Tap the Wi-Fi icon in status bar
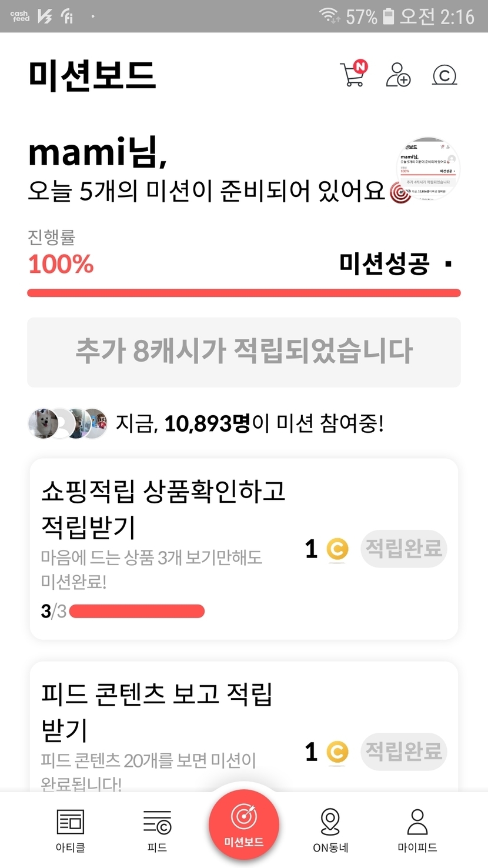This screenshot has height=868, width=488. click(x=329, y=16)
